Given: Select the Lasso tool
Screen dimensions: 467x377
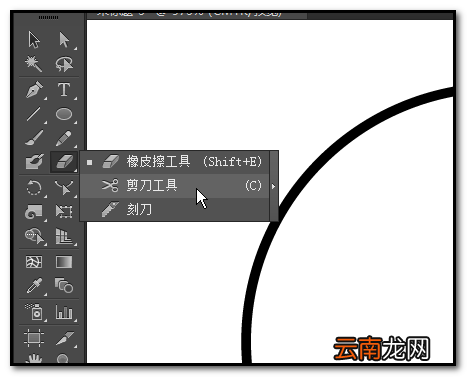Looking at the screenshot, I should [64, 64].
